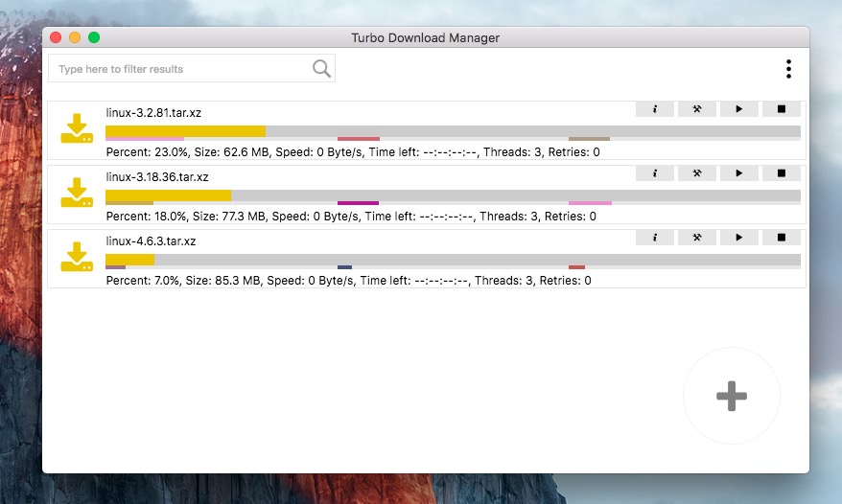The height and width of the screenshot is (504, 842).
Task: Stop the linux-3.2.81.tar.xz download
Action: pos(782,109)
